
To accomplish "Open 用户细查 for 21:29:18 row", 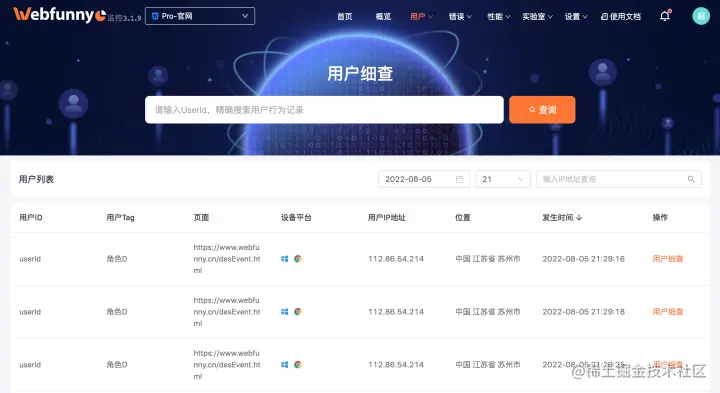I will click(x=668, y=312).
